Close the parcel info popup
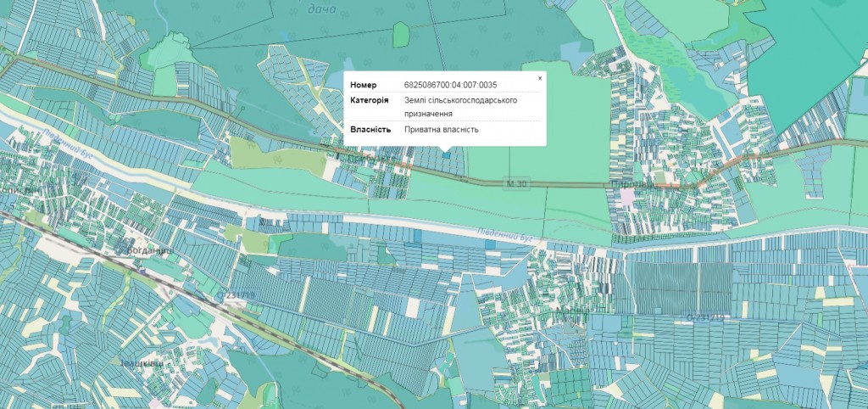The image size is (868, 409). pyautogui.click(x=540, y=77)
